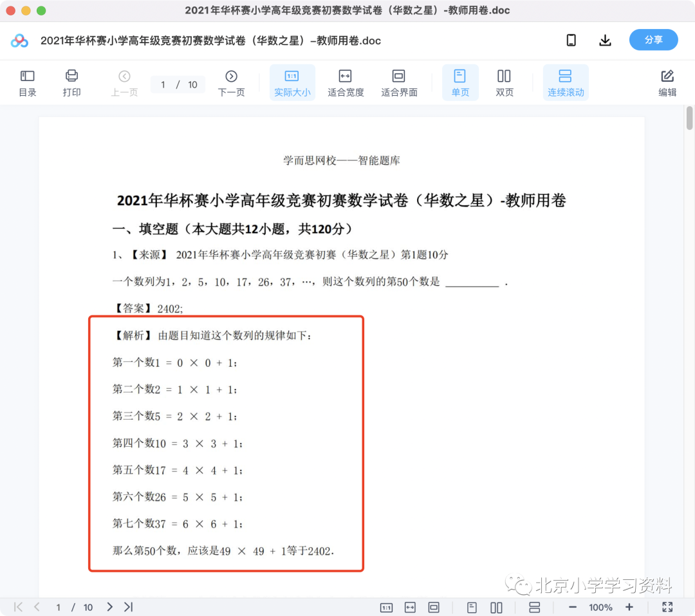695x616 pixels.
Task: Click the vertical scrollbar thumb
Action: [x=689, y=118]
